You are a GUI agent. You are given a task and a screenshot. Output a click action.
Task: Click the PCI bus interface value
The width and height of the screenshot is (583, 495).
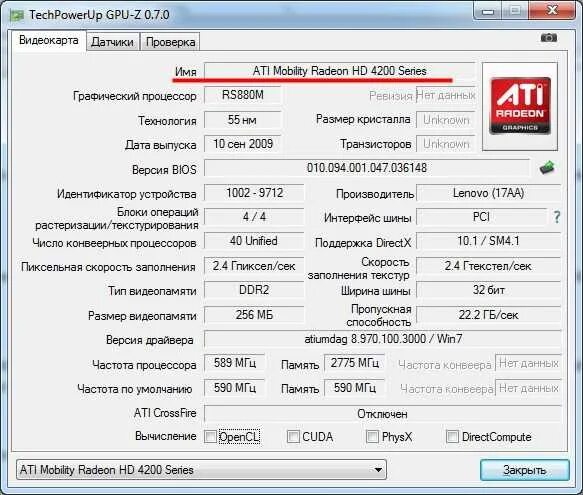[481, 217]
